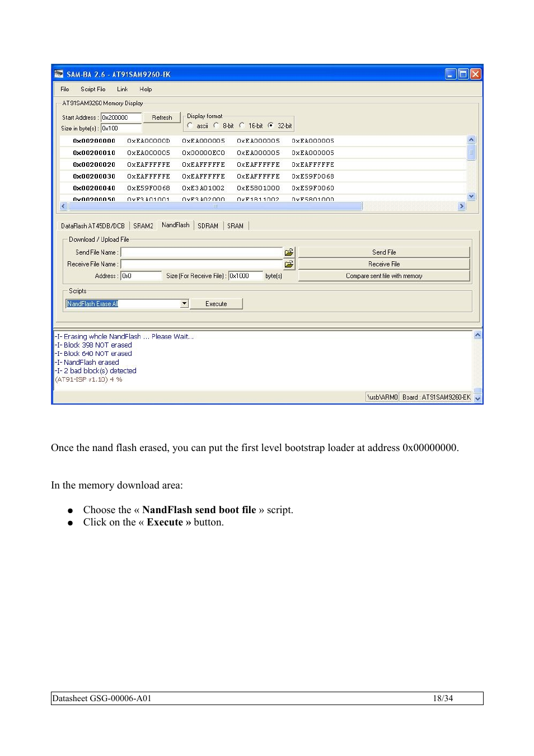534x756 pixels.
Task: Open the Help menu
Action: [x=146, y=89]
